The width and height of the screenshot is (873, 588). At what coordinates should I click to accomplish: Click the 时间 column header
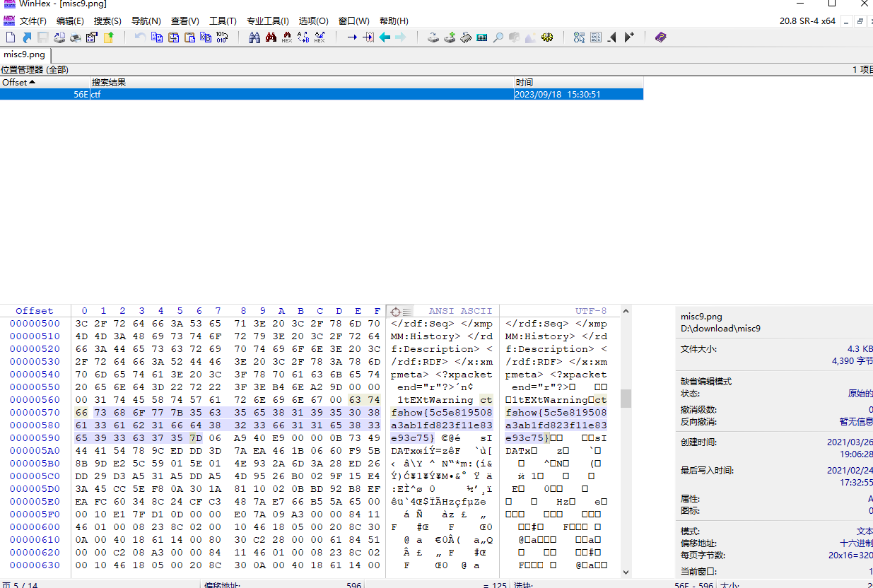pyautogui.click(x=579, y=83)
